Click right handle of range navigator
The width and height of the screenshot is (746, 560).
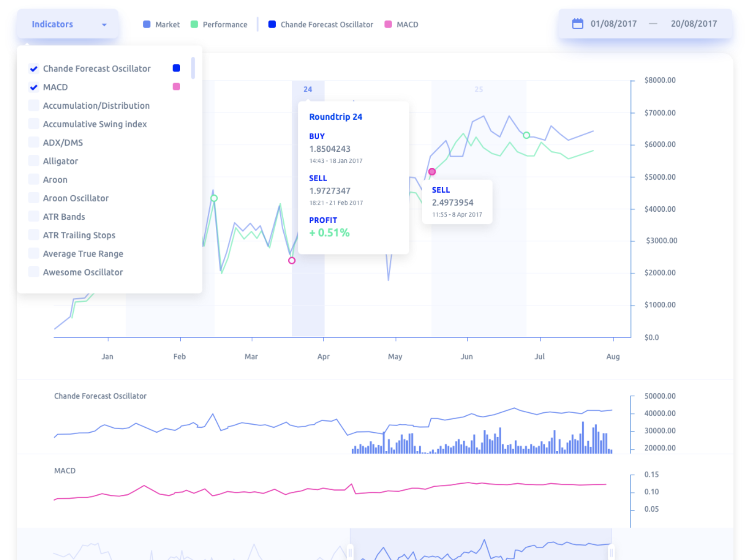[611, 552]
